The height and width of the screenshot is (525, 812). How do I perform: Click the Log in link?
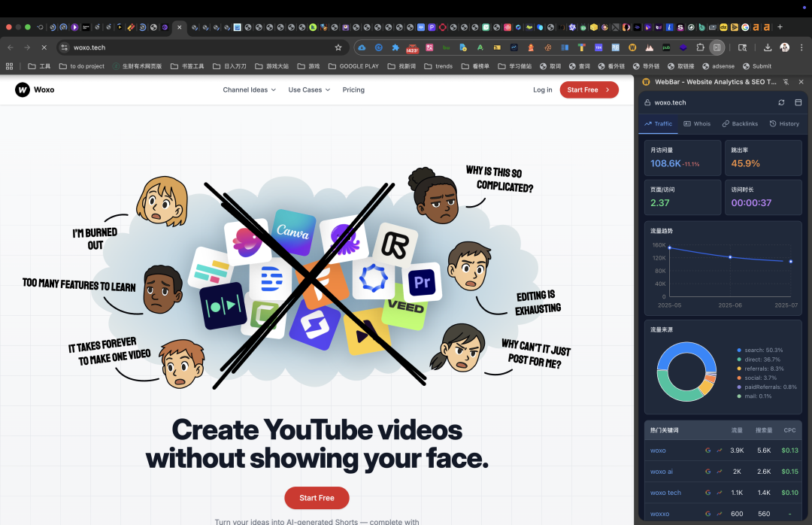tap(542, 90)
